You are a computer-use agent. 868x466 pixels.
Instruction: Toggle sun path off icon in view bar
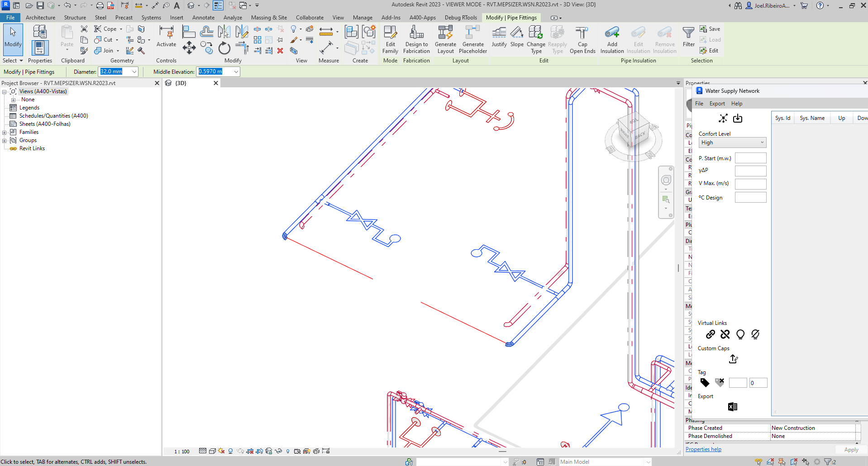click(221, 451)
